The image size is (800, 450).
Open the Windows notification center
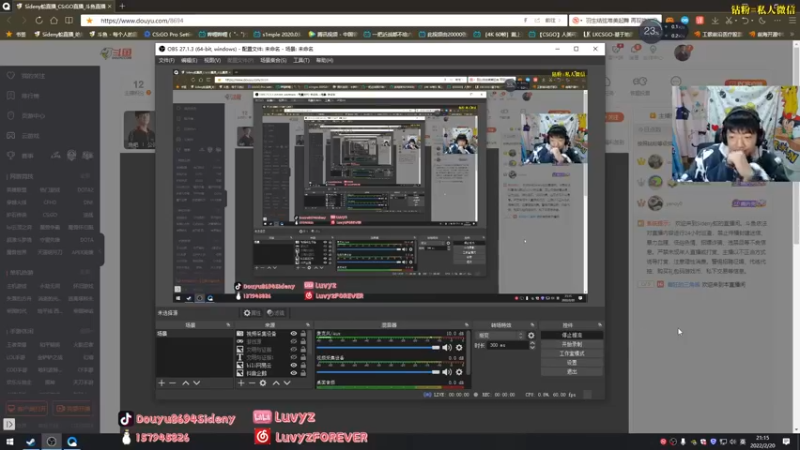(x=786, y=441)
